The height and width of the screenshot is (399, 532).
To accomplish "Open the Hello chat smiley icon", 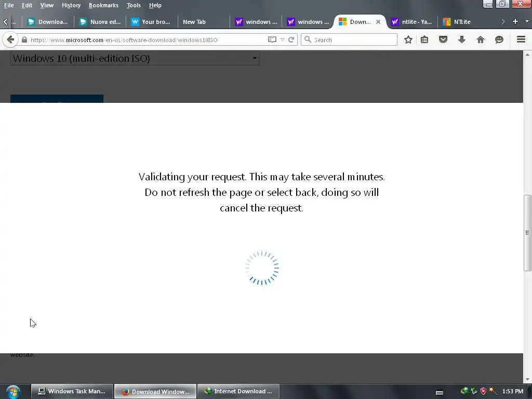I will [x=499, y=39].
